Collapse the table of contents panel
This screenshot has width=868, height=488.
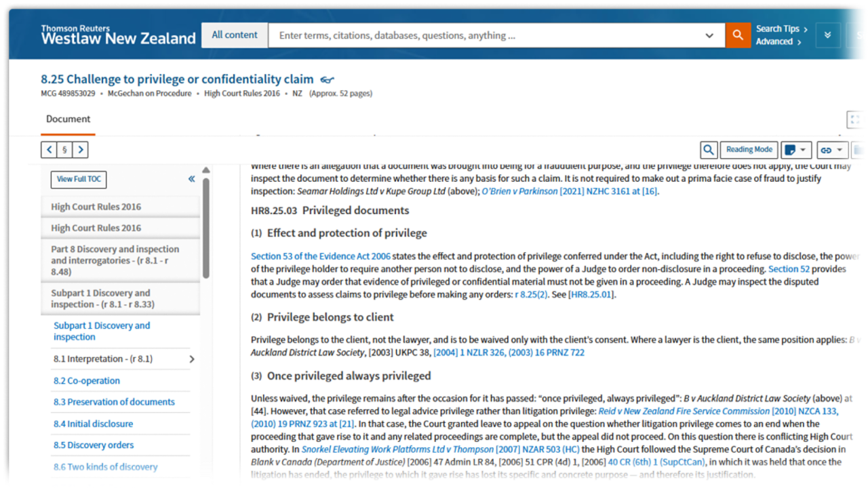coord(191,179)
